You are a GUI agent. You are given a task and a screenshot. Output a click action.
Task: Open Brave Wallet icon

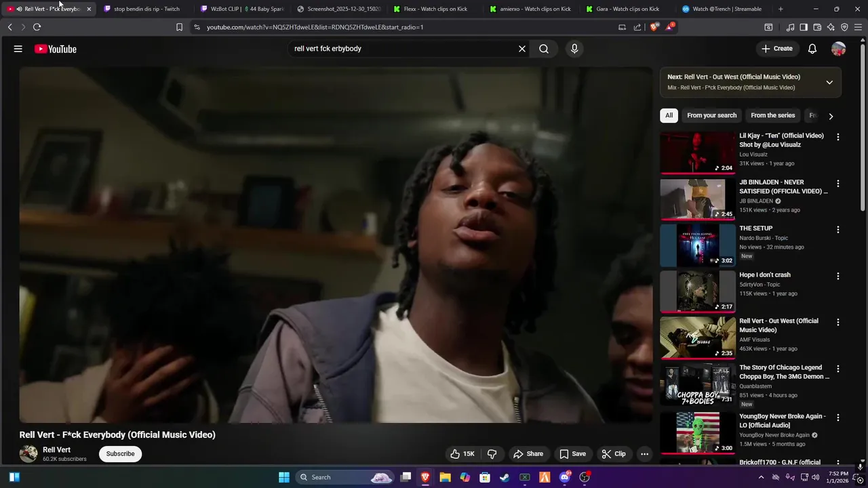(817, 27)
